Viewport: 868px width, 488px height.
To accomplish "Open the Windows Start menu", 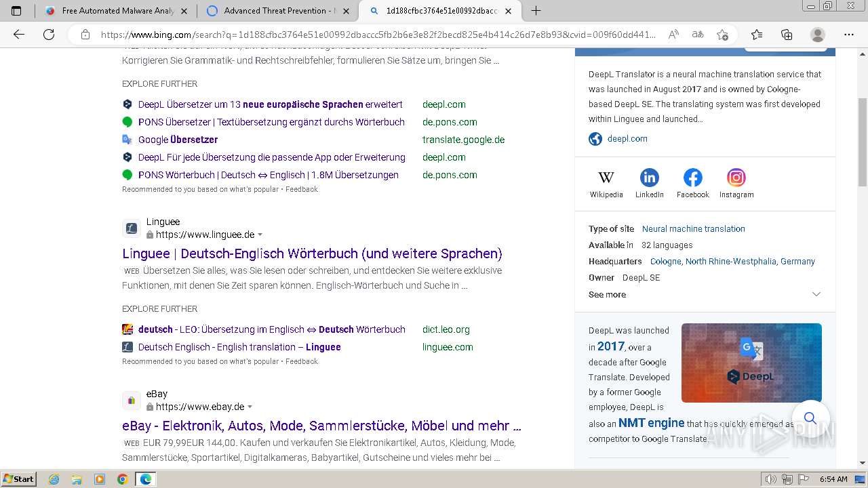I will pyautogui.click(x=18, y=479).
